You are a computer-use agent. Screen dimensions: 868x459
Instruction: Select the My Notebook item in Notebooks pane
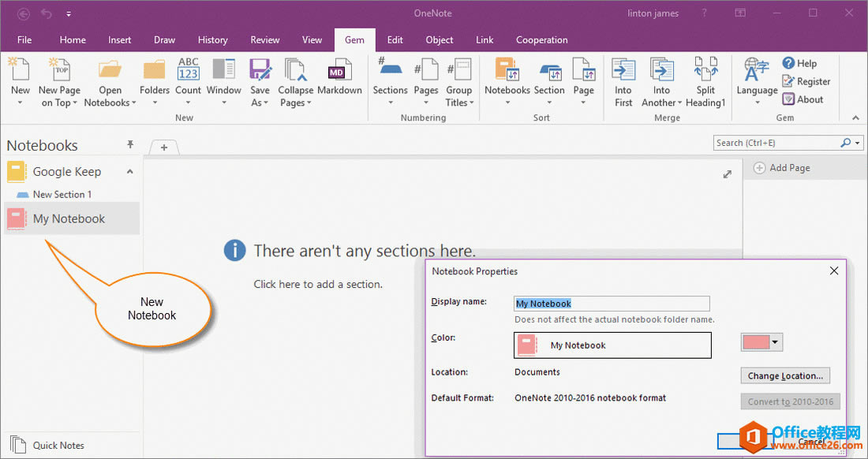tap(72, 218)
